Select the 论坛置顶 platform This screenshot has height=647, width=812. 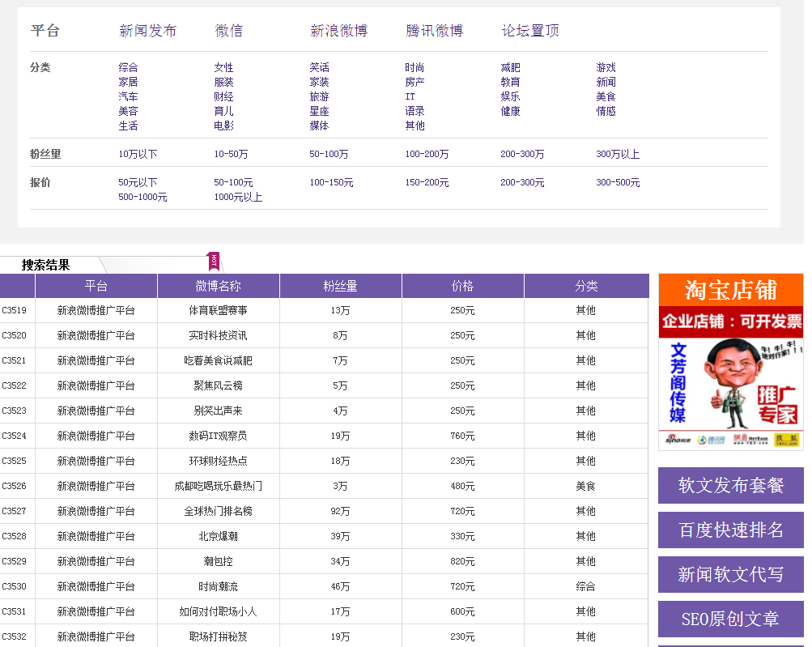530,31
